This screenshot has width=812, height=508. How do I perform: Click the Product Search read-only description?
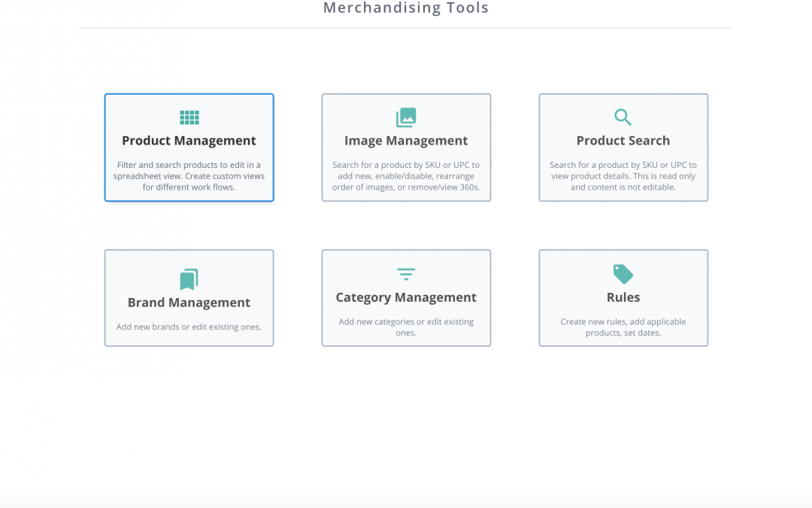tap(623, 174)
